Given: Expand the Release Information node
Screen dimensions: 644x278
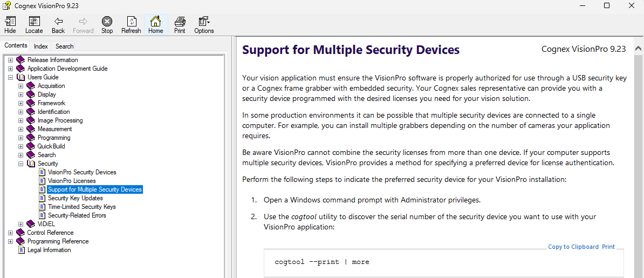Looking at the screenshot, I should pyautogui.click(x=11, y=60).
